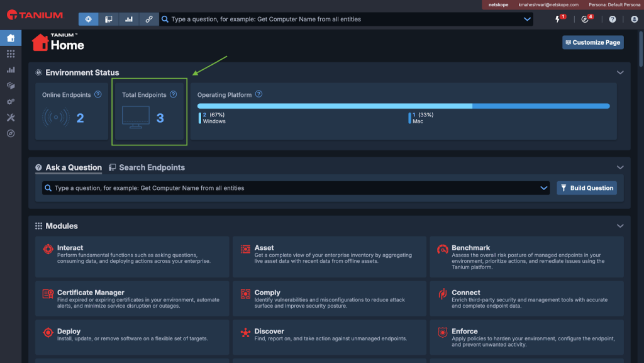The height and width of the screenshot is (363, 644).
Task: Open the Discover module
Action: point(330,337)
